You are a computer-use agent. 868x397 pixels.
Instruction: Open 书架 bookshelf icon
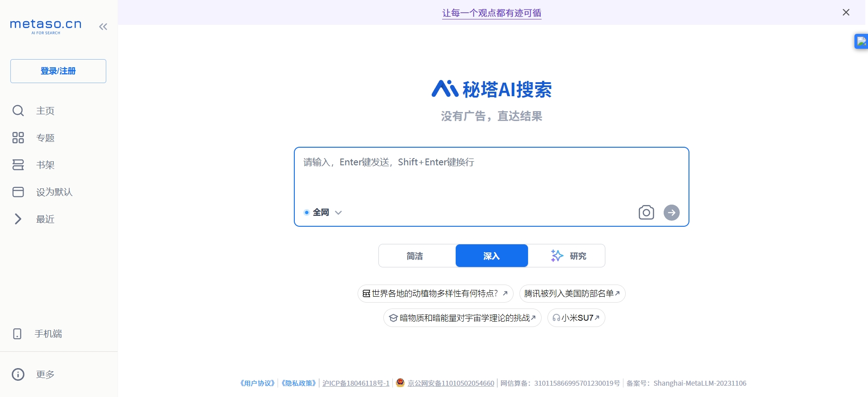coord(18,165)
